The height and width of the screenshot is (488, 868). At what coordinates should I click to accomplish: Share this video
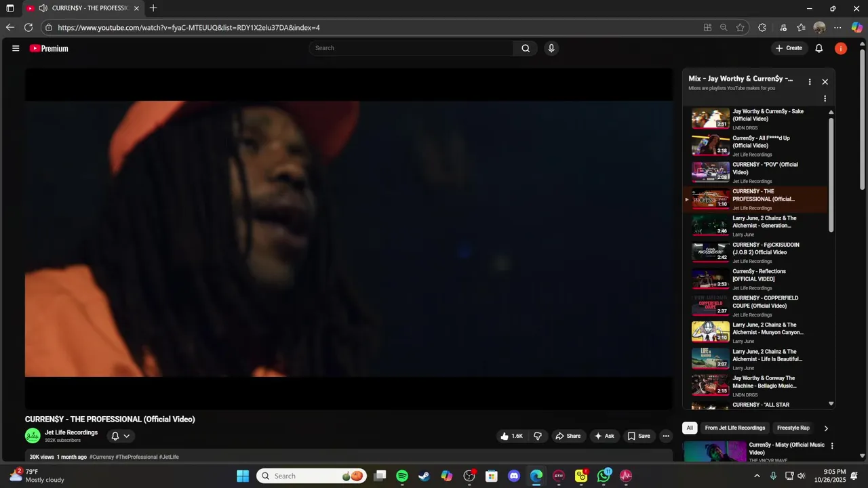pos(568,436)
